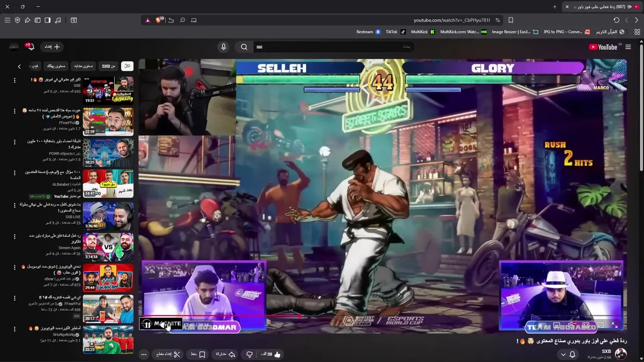Reload the page with browser refresh
The height and width of the screenshot is (362, 644).
(x=616, y=20)
